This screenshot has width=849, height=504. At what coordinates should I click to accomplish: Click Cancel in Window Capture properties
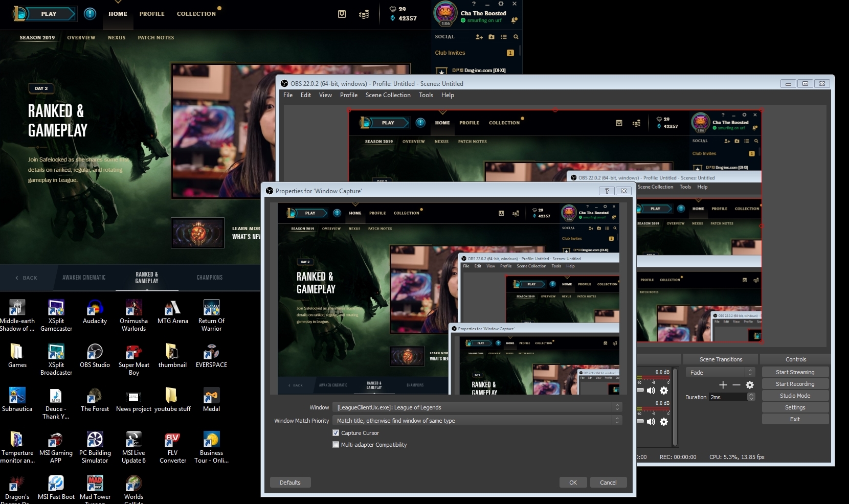pyautogui.click(x=608, y=483)
